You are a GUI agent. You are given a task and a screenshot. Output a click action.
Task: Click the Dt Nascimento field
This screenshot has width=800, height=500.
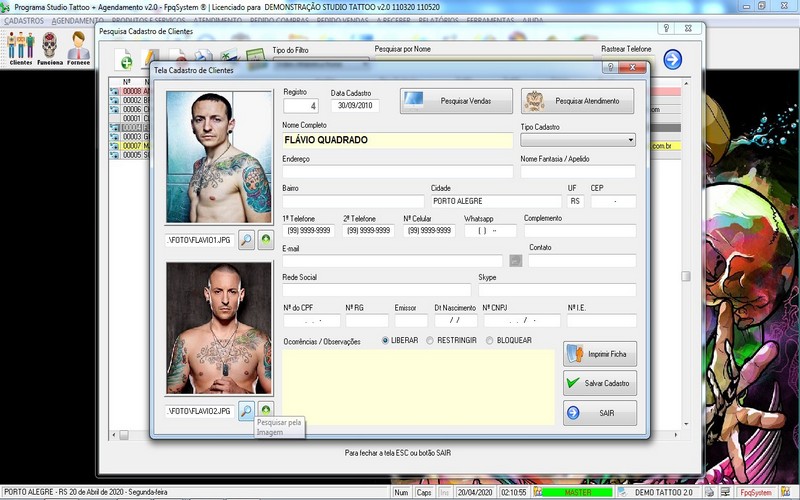456,320
